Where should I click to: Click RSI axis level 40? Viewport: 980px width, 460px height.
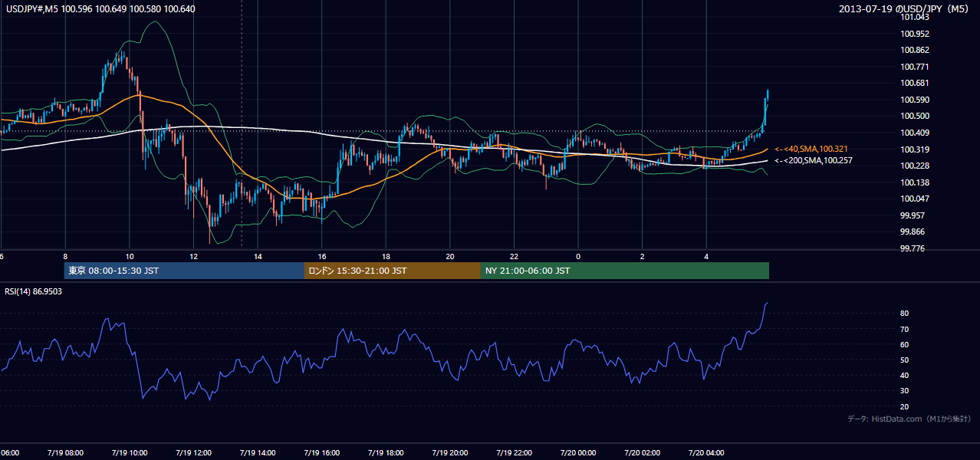point(905,375)
